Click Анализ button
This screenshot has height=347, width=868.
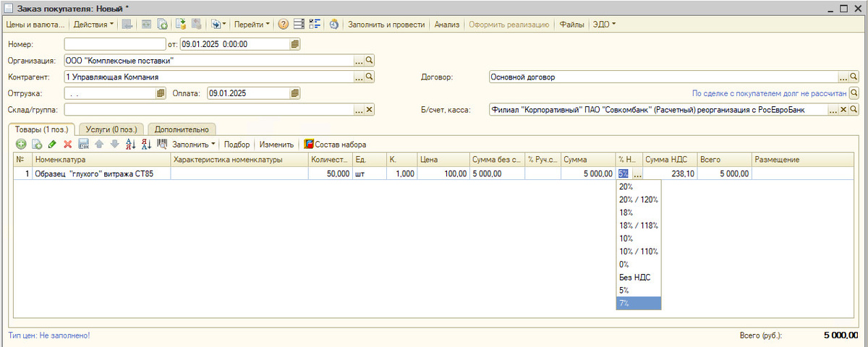[x=447, y=24]
